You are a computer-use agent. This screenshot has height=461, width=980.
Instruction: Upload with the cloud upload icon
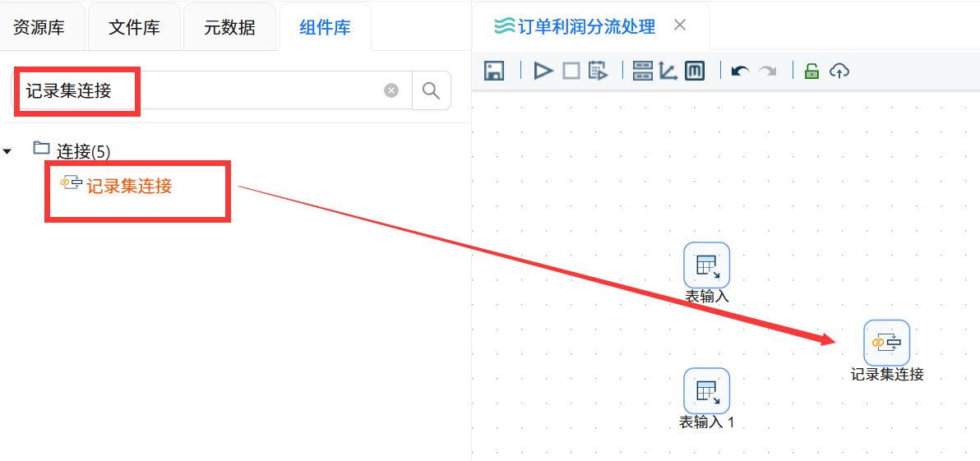(839, 71)
